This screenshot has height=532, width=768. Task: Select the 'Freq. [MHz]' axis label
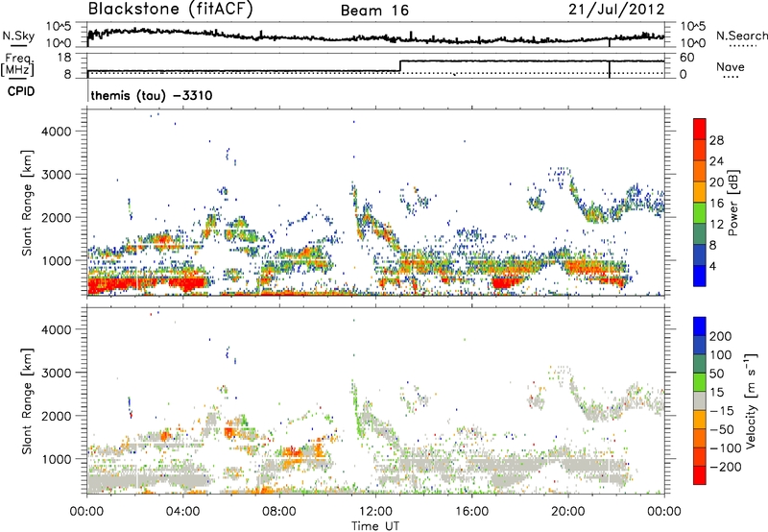(x=17, y=65)
